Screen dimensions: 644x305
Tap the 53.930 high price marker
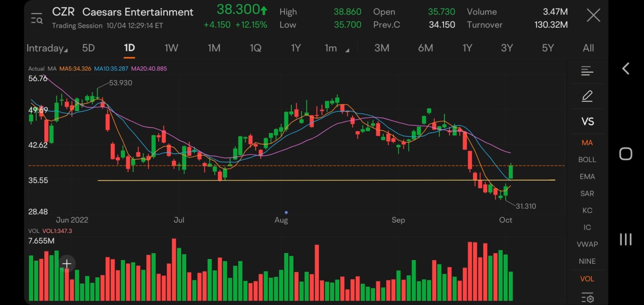click(120, 83)
